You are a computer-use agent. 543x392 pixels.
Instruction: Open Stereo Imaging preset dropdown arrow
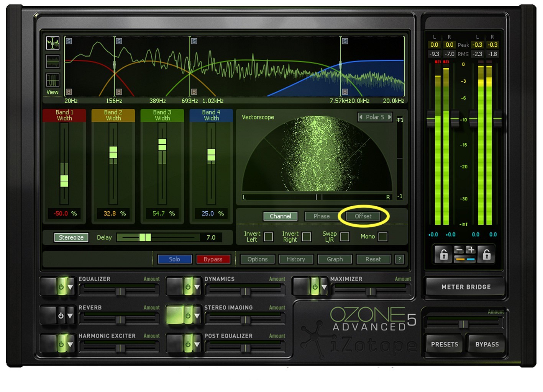[197, 316]
